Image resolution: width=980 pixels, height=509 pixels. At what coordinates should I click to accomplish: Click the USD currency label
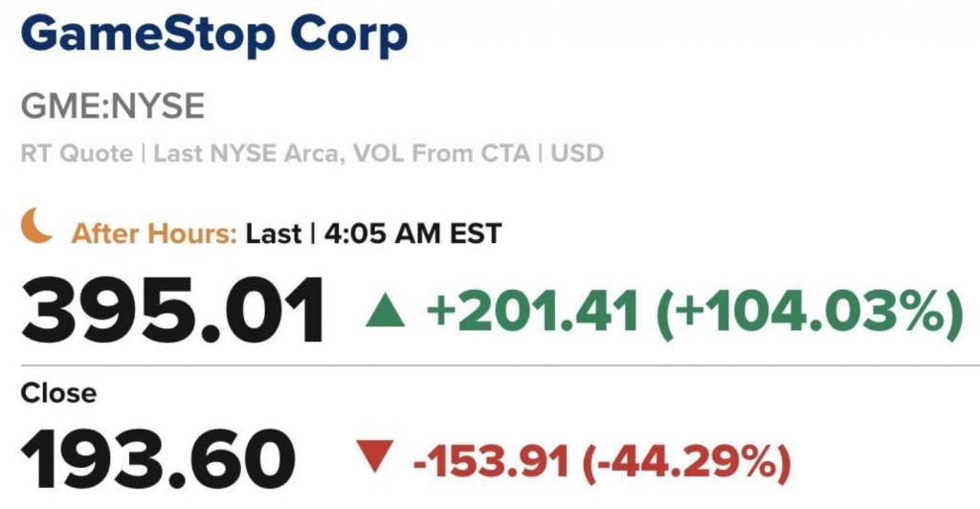[577, 154]
